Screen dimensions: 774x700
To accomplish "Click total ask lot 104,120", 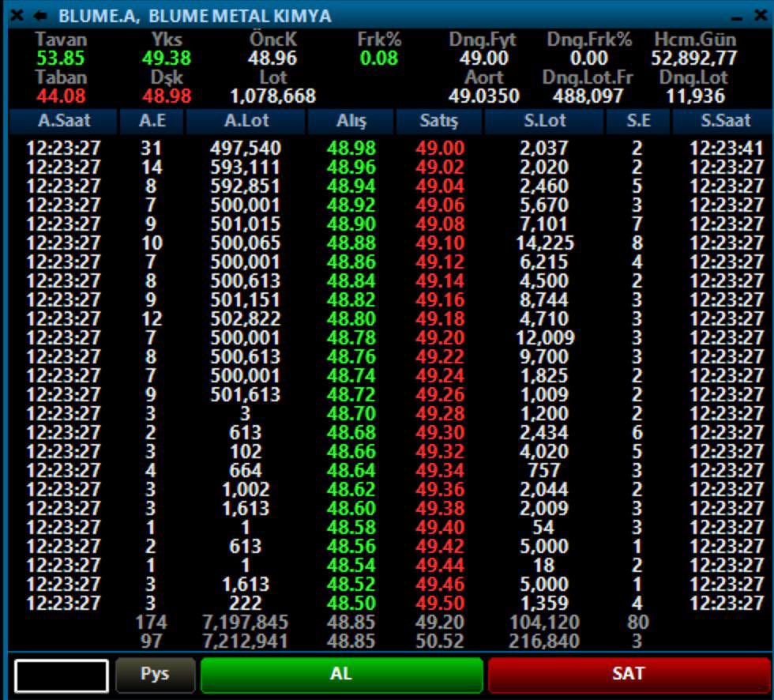I will click(544, 623).
